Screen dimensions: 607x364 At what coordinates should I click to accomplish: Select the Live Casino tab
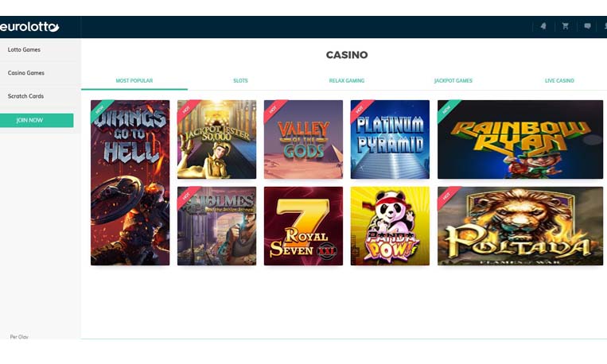[x=559, y=80]
